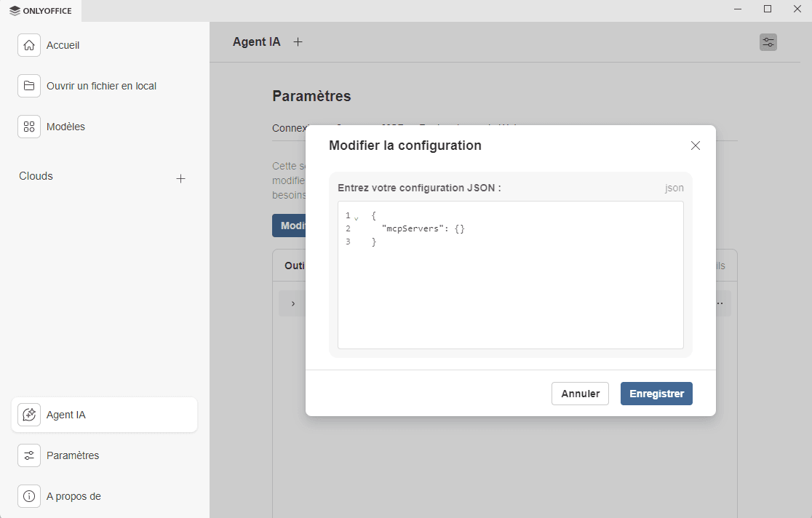The height and width of the screenshot is (518, 812).
Task: Click the json format label
Action: click(x=674, y=188)
